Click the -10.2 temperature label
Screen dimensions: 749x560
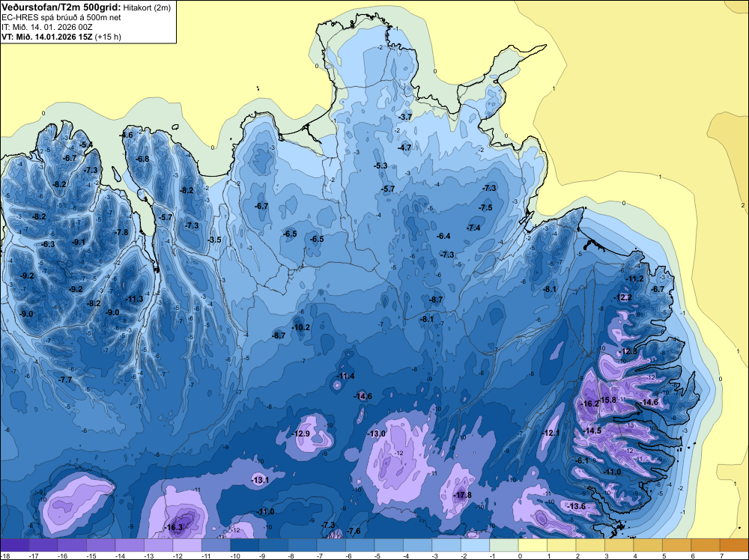300,327
